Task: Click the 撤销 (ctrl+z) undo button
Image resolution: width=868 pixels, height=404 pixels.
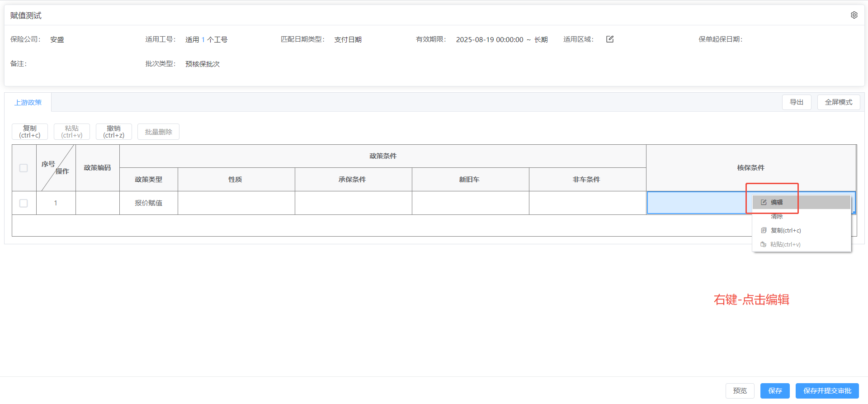Action: tap(114, 132)
